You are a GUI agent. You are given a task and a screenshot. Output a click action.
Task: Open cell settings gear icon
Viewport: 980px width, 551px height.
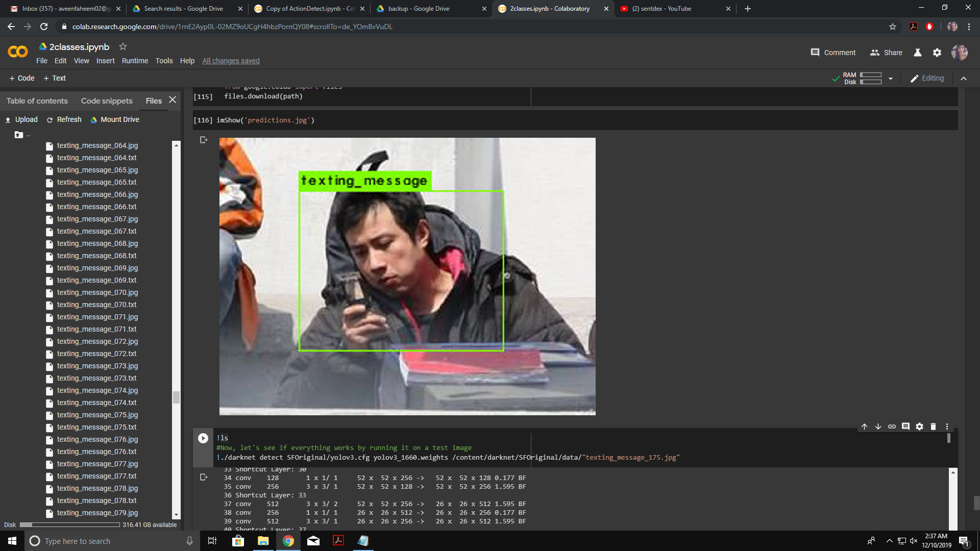coord(919,427)
